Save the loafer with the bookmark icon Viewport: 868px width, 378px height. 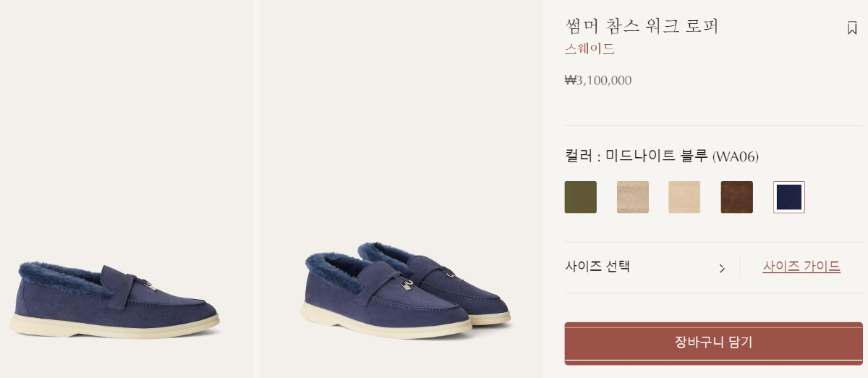click(x=852, y=28)
